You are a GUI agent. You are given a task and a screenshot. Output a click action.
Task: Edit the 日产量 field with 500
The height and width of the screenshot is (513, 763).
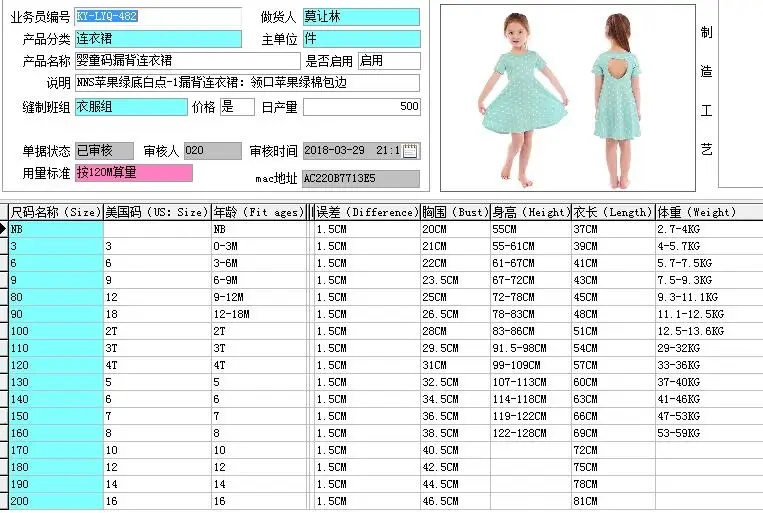tap(362, 107)
